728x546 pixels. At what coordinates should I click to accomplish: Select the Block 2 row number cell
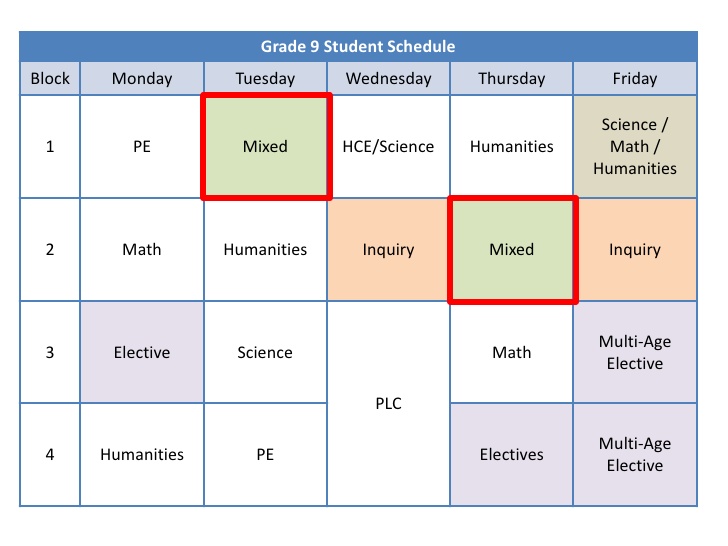coord(50,250)
